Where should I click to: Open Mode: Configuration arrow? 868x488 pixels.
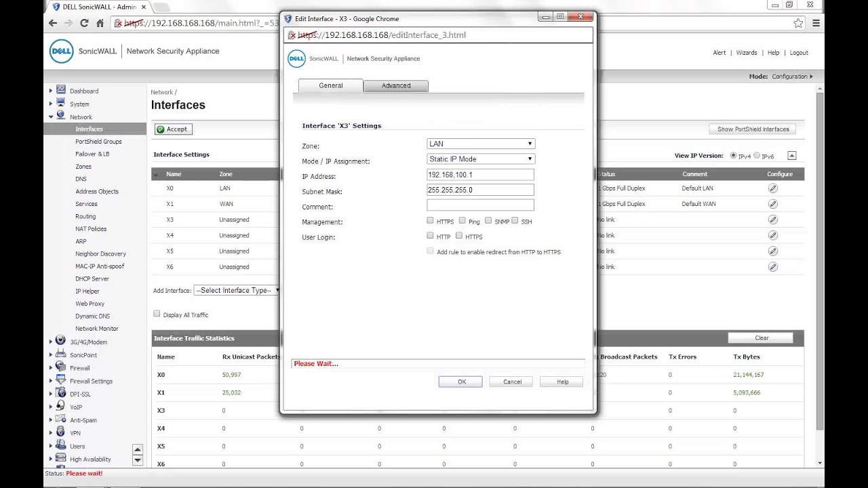point(811,77)
